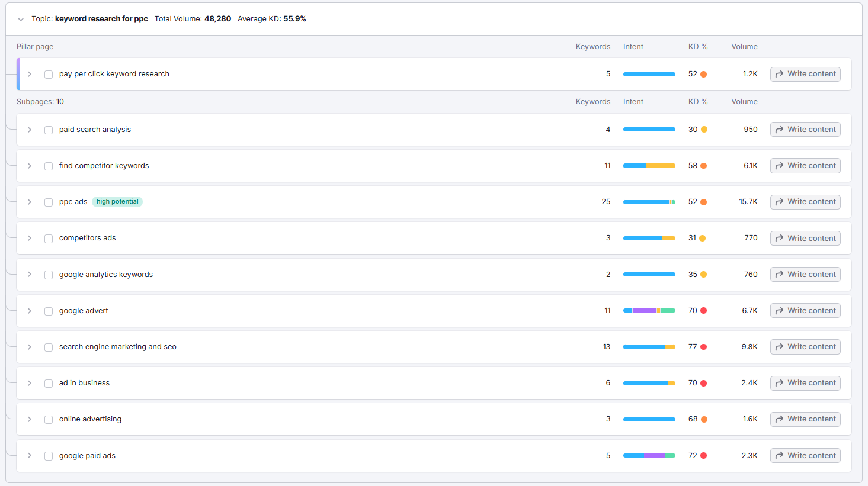Click the search engine marketing volume 9.8K
Viewport: 868px width, 486px height.
(x=750, y=347)
